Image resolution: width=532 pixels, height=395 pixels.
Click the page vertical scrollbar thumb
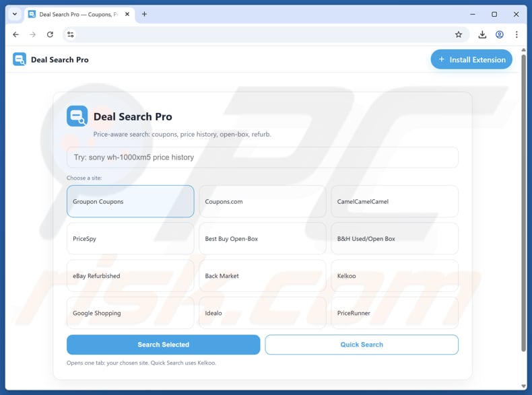[x=523, y=203]
